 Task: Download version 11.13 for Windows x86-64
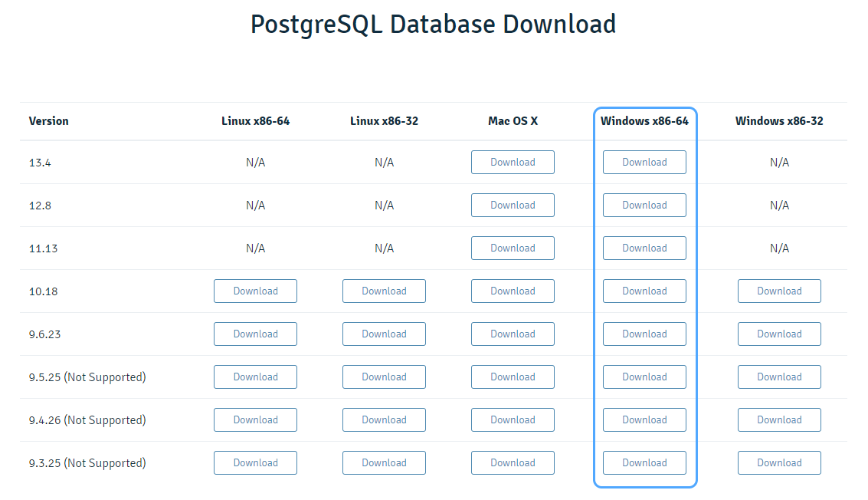click(644, 248)
